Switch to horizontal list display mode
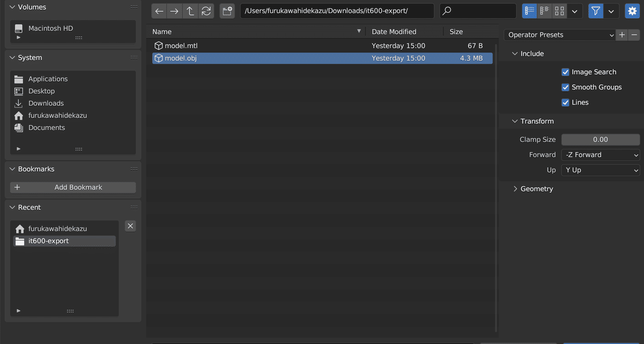The height and width of the screenshot is (344, 644). click(x=545, y=11)
